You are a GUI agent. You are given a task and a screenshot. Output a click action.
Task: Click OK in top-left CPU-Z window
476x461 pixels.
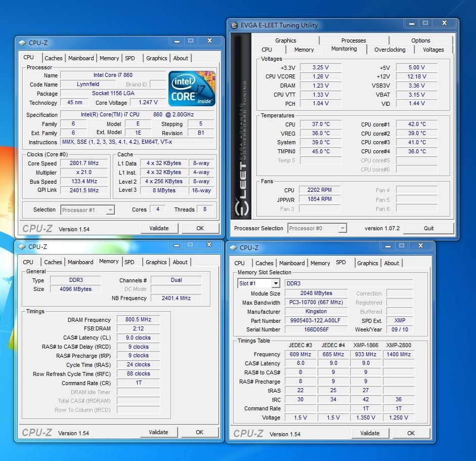[200, 228]
